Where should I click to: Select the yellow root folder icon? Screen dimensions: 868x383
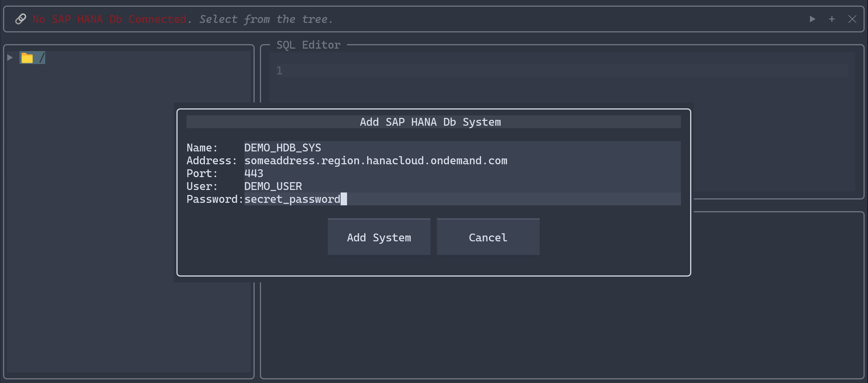click(x=27, y=58)
